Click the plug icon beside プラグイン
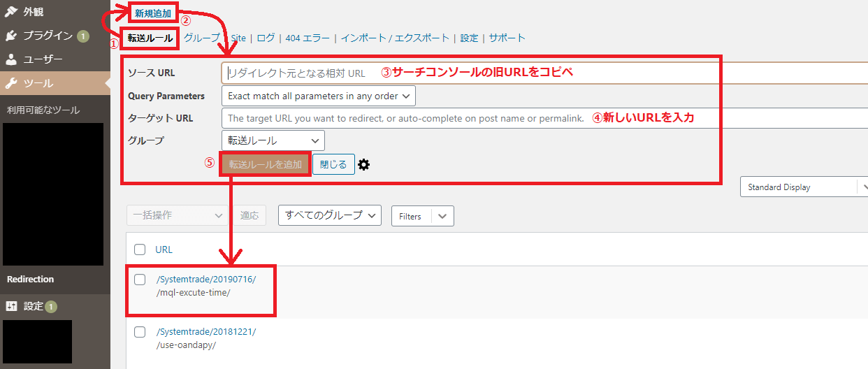This screenshot has width=868, height=369. [11, 36]
